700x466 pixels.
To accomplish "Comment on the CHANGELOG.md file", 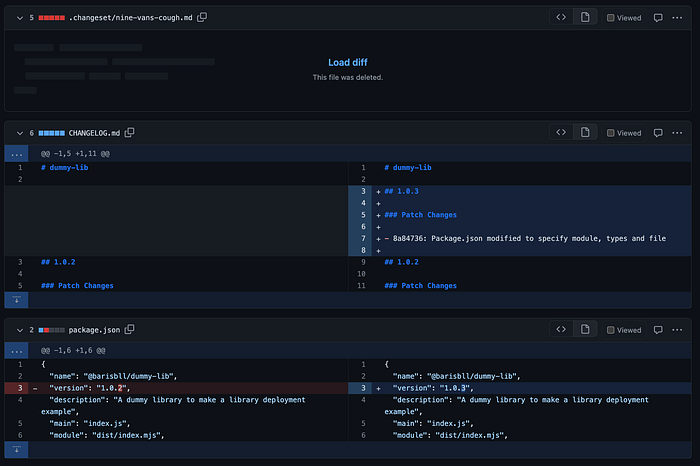I will 658,133.
